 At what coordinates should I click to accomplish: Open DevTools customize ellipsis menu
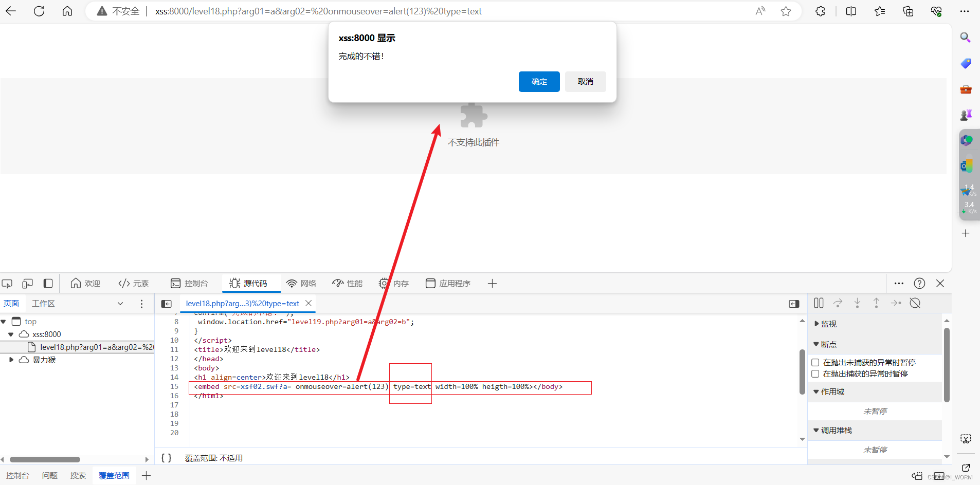click(899, 284)
